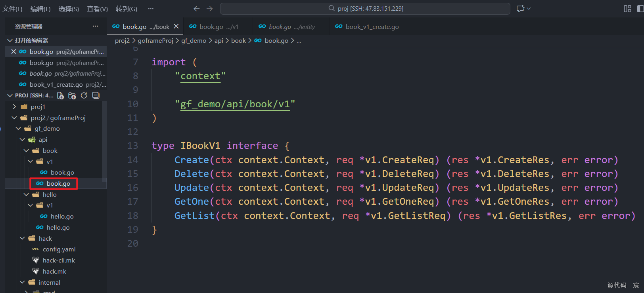Click book.go file in the breadcrumb

point(276,41)
